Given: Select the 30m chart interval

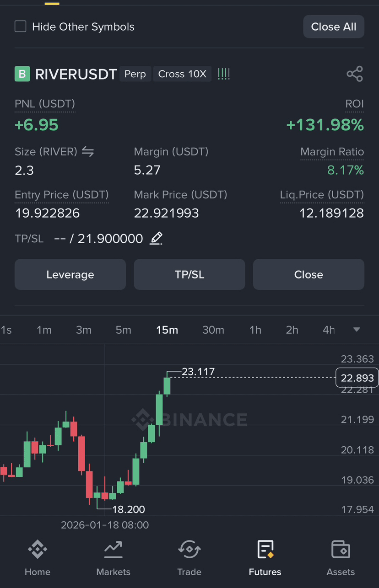Looking at the screenshot, I should pos(213,330).
